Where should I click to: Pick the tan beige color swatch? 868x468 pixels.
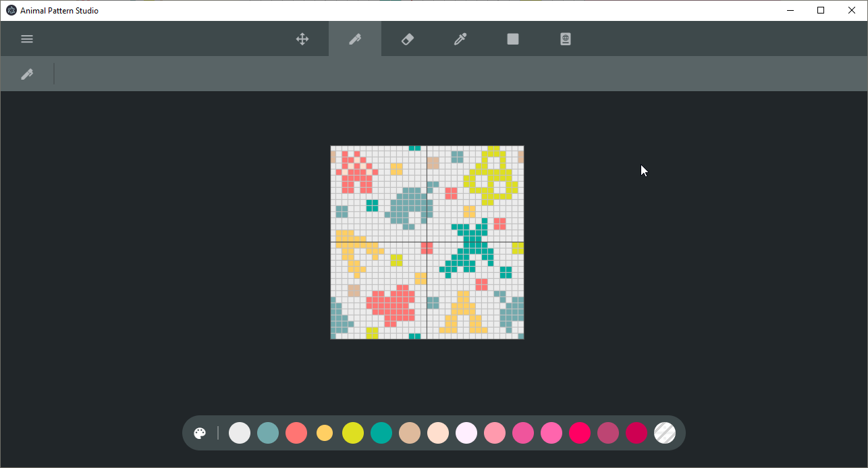point(410,433)
